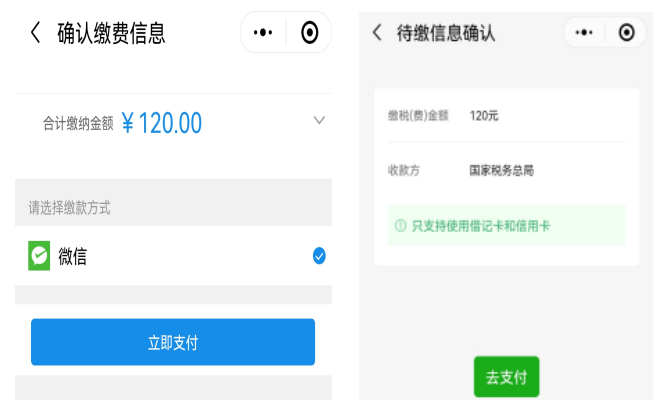Click the 只支持使用借记卡和信用卡 notice banner
Viewport: 666px width, 413px height.
506,226
